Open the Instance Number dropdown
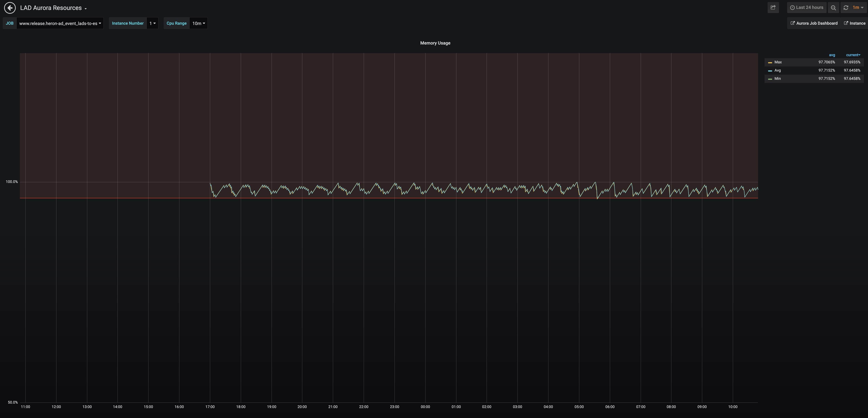 point(152,23)
